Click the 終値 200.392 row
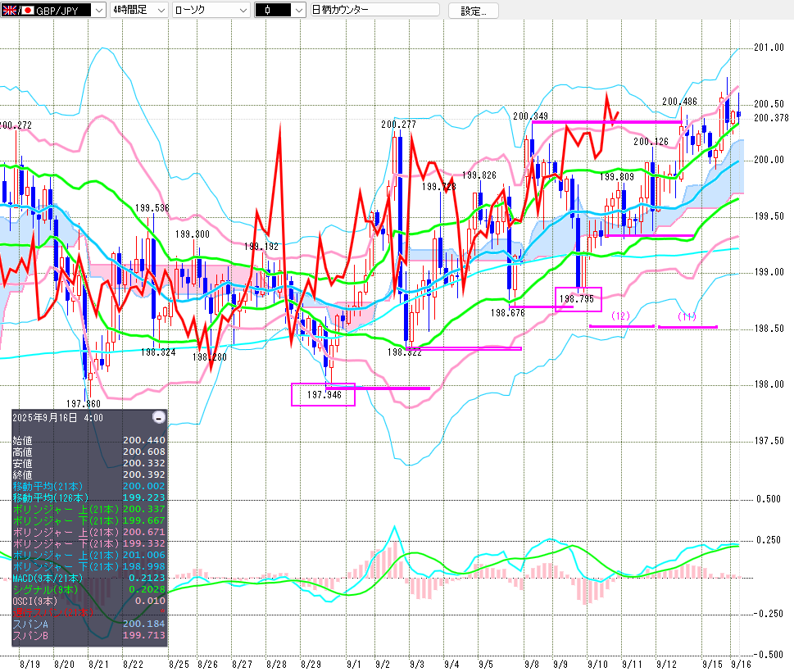Viewport: 794px width, 672px height. point(89,474)
